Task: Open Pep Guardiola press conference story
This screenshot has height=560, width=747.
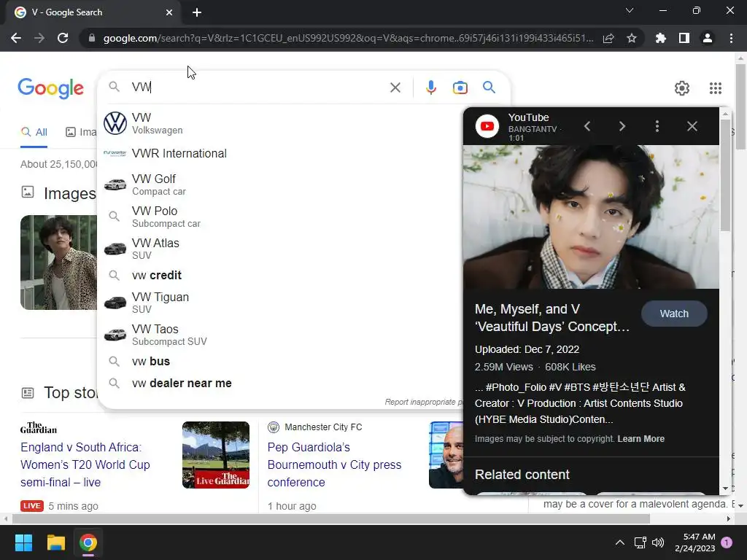Action: pos(334,464)
